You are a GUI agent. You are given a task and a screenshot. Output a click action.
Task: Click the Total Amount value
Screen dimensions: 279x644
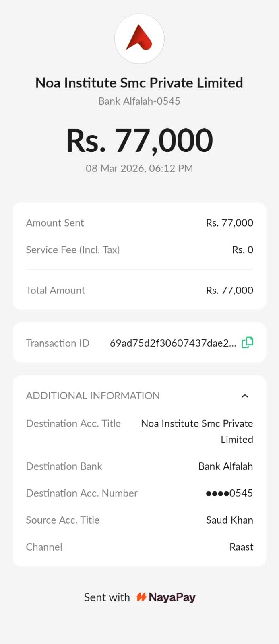(x=229, y=291)
